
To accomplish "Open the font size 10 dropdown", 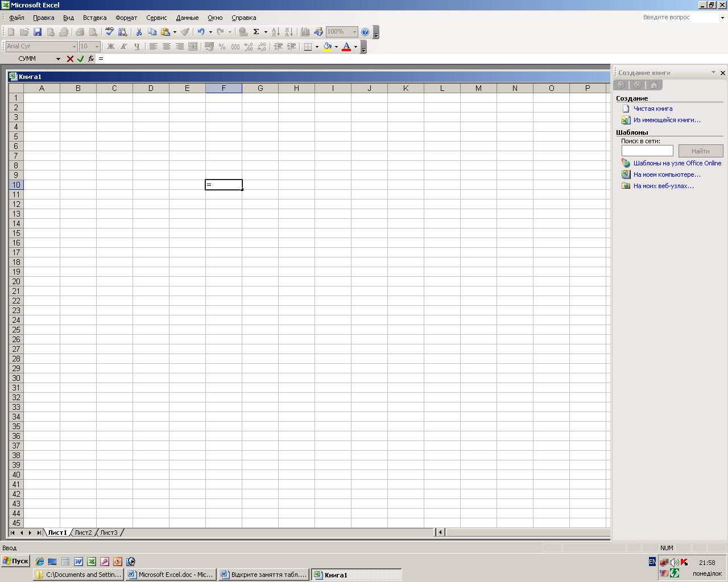I will [x=97, y=47].
